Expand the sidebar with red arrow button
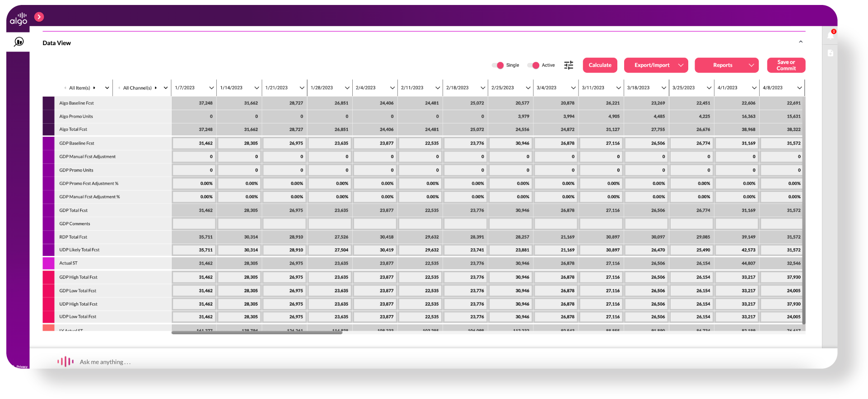This screenshot has width=868, height=399. (x=39, y=17)
